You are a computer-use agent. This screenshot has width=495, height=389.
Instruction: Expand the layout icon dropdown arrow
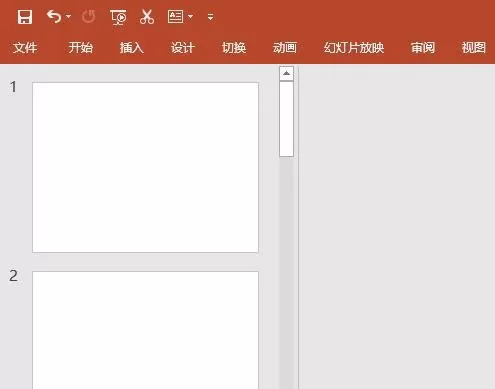[190, 16]
